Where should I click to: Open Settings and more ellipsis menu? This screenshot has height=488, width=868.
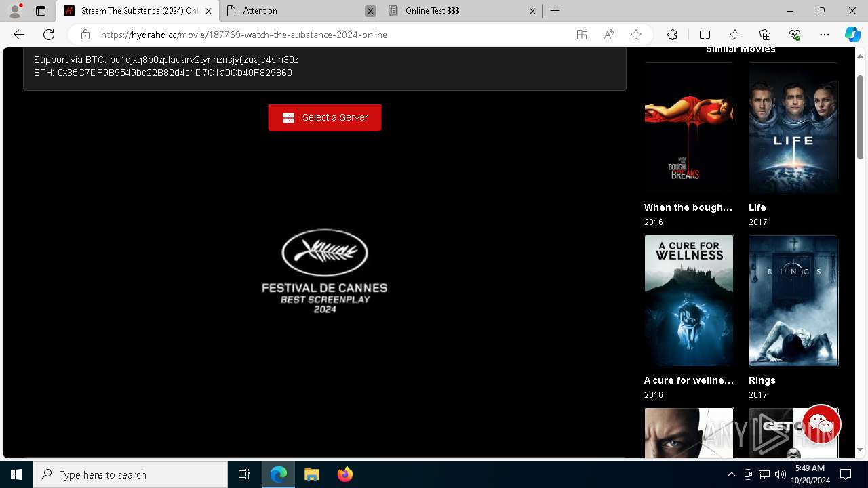[825, 35]
